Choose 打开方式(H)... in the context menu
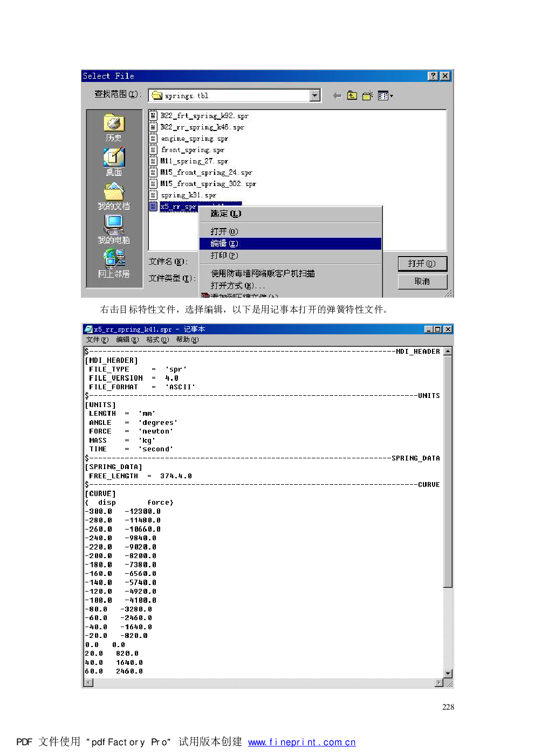 point(290,285)
